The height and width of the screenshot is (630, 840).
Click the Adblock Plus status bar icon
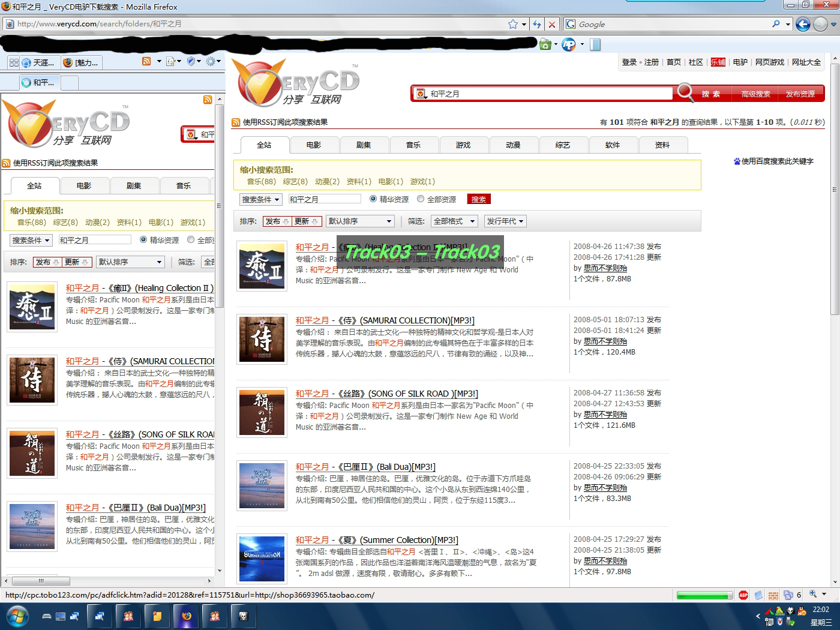click(x=743, y=595)
